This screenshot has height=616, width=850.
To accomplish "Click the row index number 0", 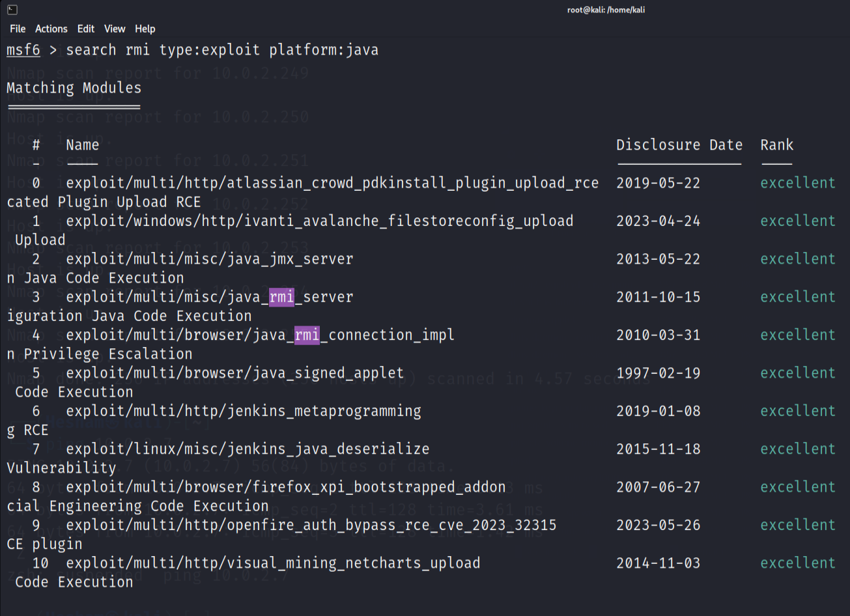I will [36, 183].
